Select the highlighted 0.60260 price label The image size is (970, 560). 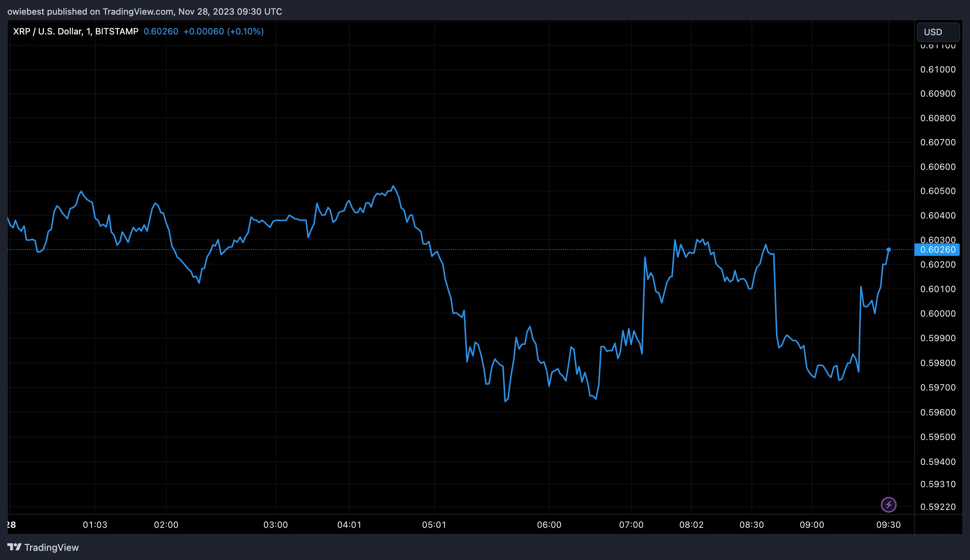(x=938, y=250)
